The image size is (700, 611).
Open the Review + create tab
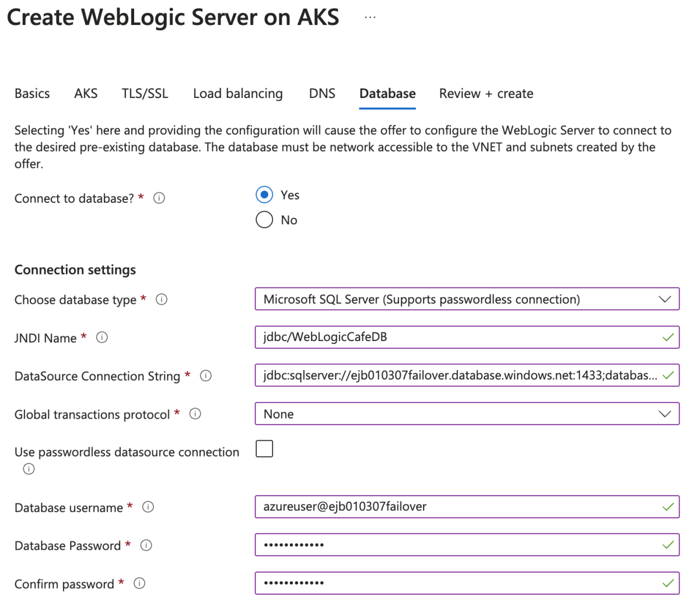coord(486,94)
